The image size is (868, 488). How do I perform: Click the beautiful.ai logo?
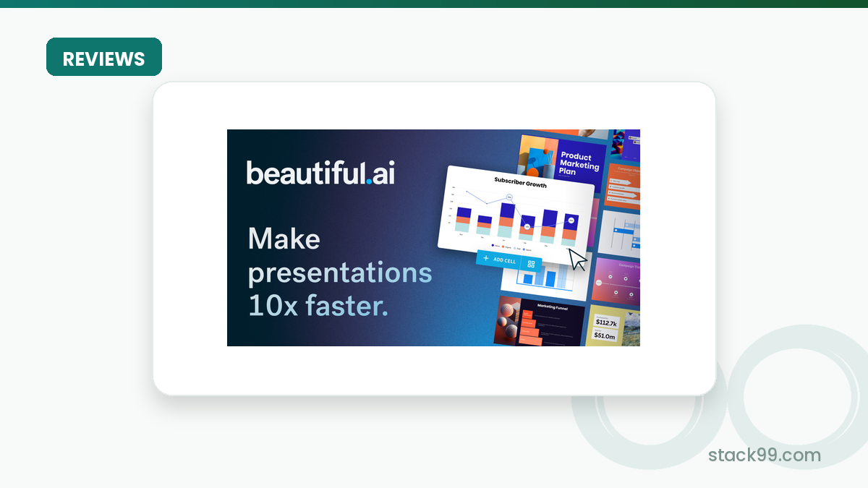coord(320,173)
